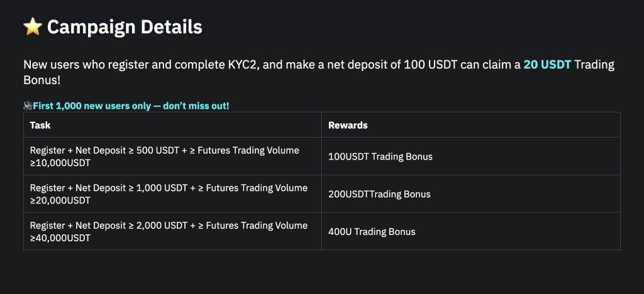644x294 pixels.
Task: Click the megaphone icon before First 1,000
Action: pos(28,106)
